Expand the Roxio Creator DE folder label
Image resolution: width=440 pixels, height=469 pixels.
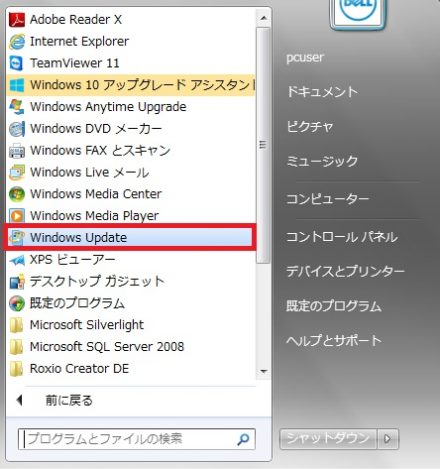coord(79,369)
